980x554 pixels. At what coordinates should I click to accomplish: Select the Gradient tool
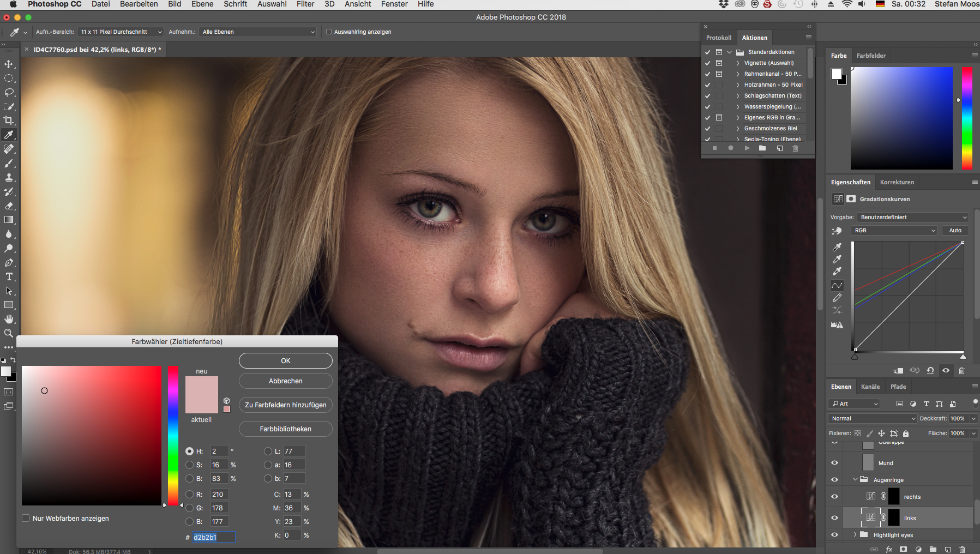tap(9, 220)
